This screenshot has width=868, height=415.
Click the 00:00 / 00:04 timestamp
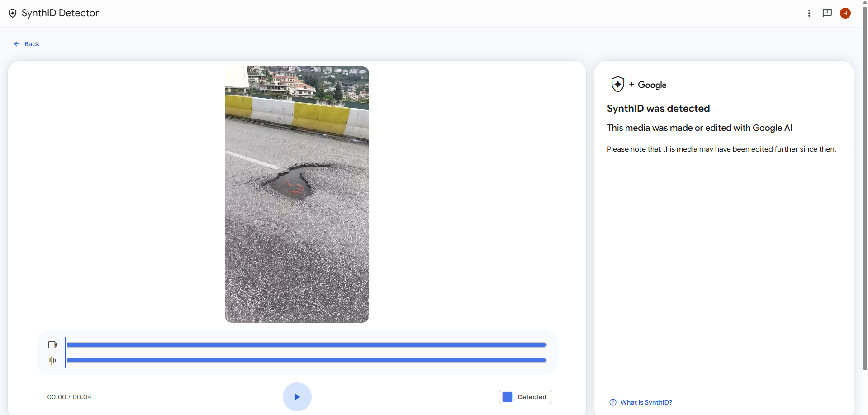(69, 397)
